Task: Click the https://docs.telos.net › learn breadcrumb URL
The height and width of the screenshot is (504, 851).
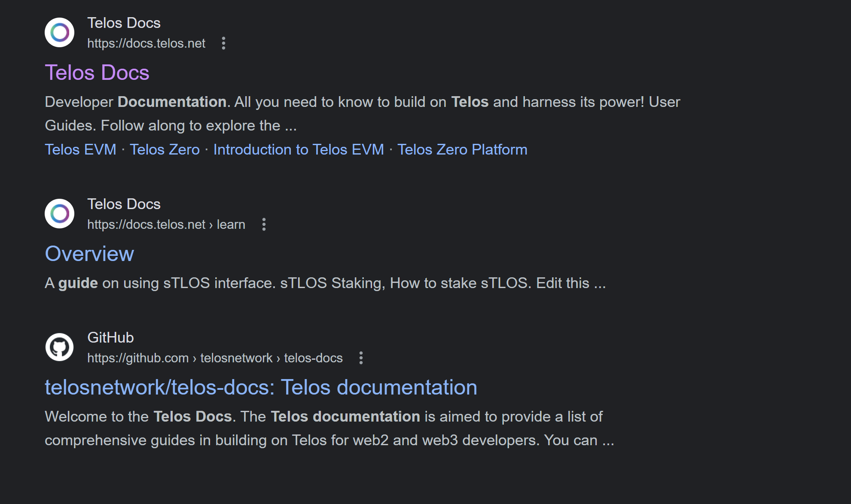Action: point(166,225)
